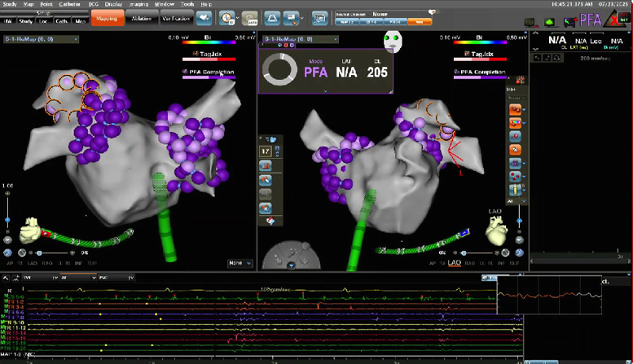Open the None dropdown below left map

(x=240, y=263)
